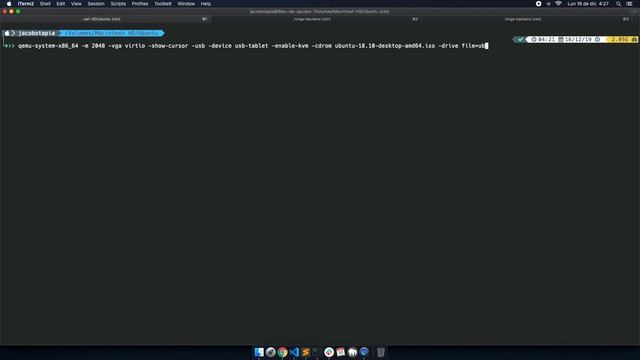The width and height of the screenshot is (640, 360).
Task: Open the Edit menu
Action: (61, 4)
